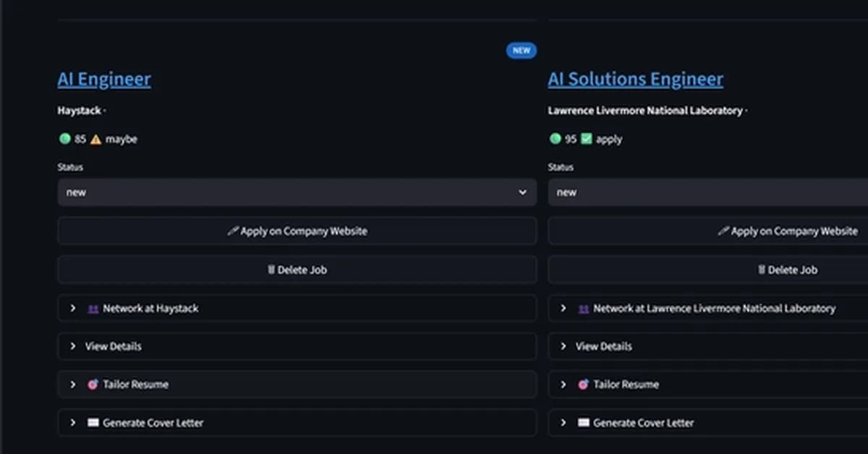Click the yellow warning maybe icon
868x454 pixels.
pyautogui.click(x=95, y=139)
